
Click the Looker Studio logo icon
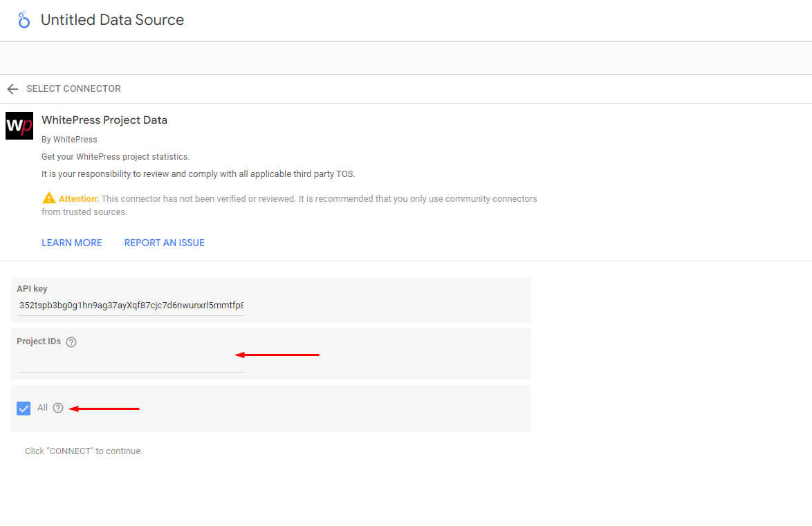click(x=24, y=19)
